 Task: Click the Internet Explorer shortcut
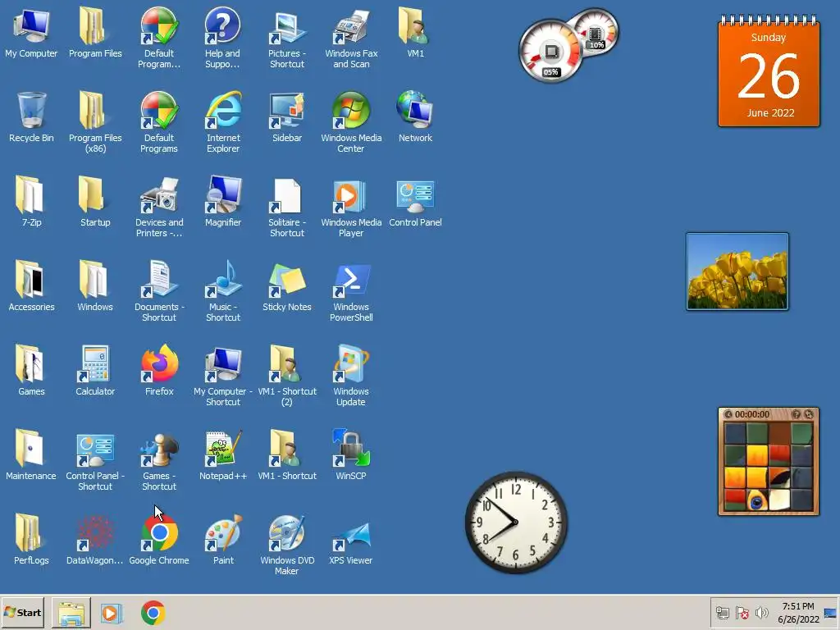223,123
